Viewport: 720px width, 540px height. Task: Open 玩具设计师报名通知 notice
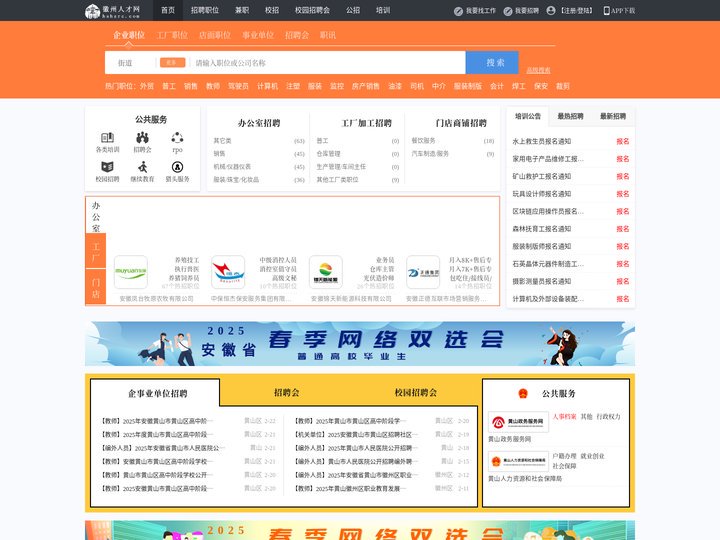click(x=542, y=194)
